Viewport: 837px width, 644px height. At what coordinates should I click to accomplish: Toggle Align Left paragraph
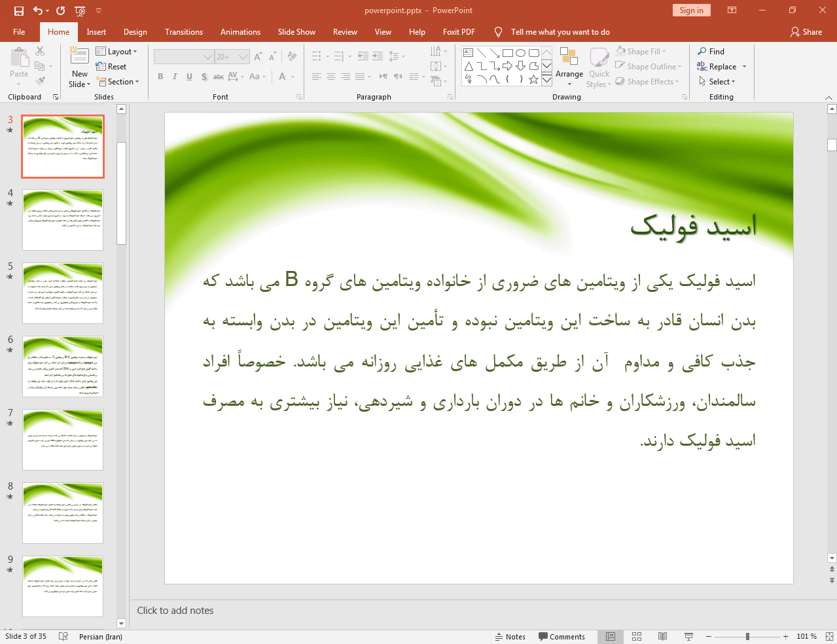point(316,77)
